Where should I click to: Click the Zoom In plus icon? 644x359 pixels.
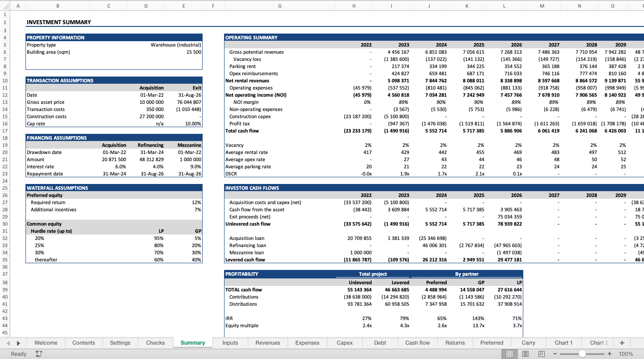pos(609,354)
